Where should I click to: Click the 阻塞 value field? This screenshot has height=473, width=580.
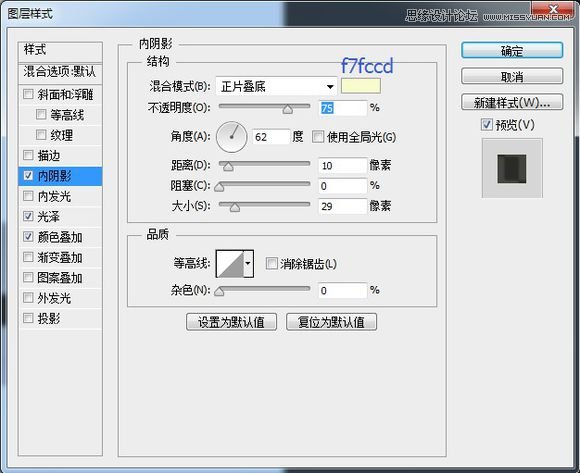(343, 186)
